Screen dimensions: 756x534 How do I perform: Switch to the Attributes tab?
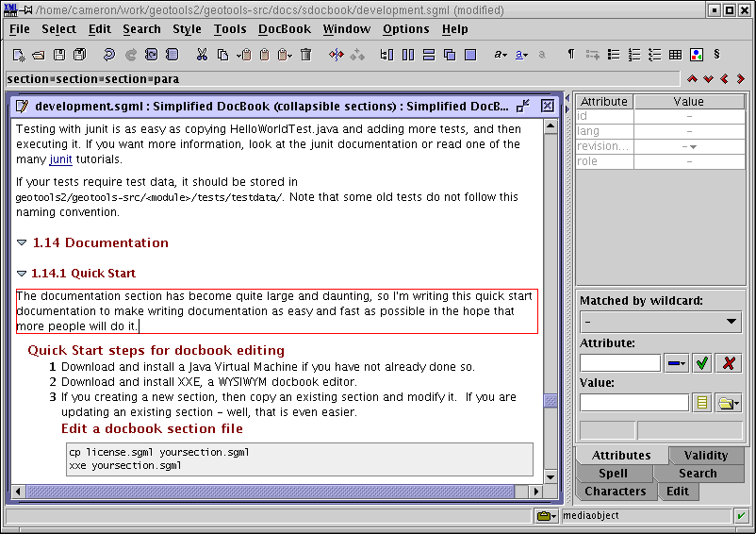pos(621,456)
